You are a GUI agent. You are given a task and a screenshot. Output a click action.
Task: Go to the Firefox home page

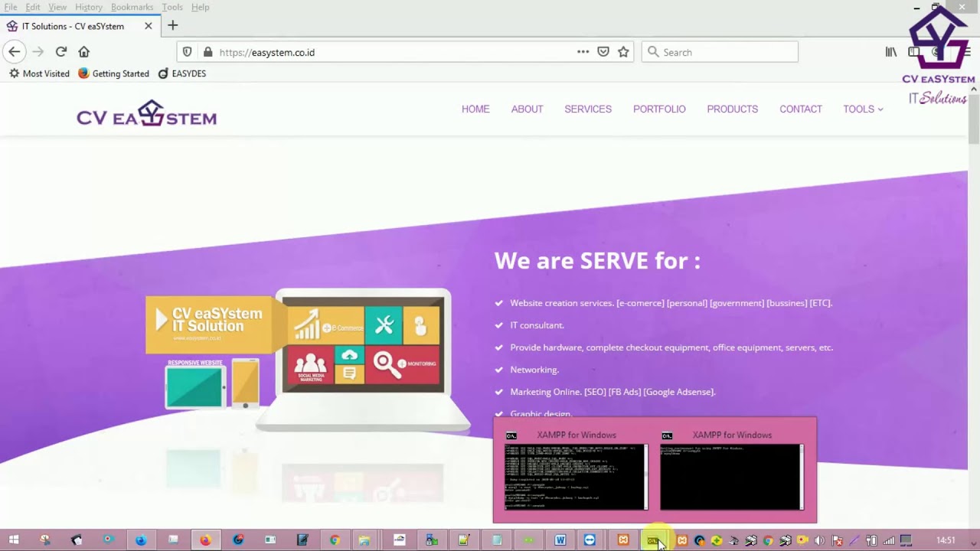pyautogui.click(x=84, y=52)
